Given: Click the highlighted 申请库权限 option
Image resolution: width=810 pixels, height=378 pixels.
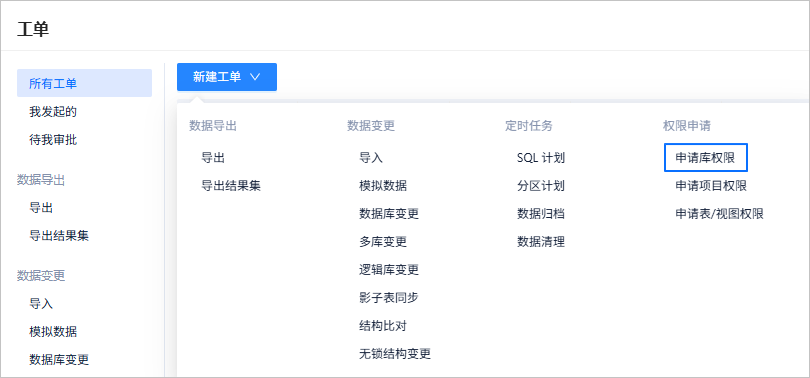Looking at the screenshot, I should tap(706, 158).
